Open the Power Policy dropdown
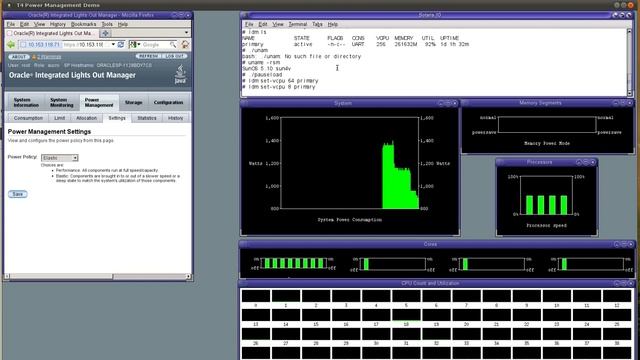The width and height of the screenshot is (640, 360). pyautogui.click(x=60, y=158)
